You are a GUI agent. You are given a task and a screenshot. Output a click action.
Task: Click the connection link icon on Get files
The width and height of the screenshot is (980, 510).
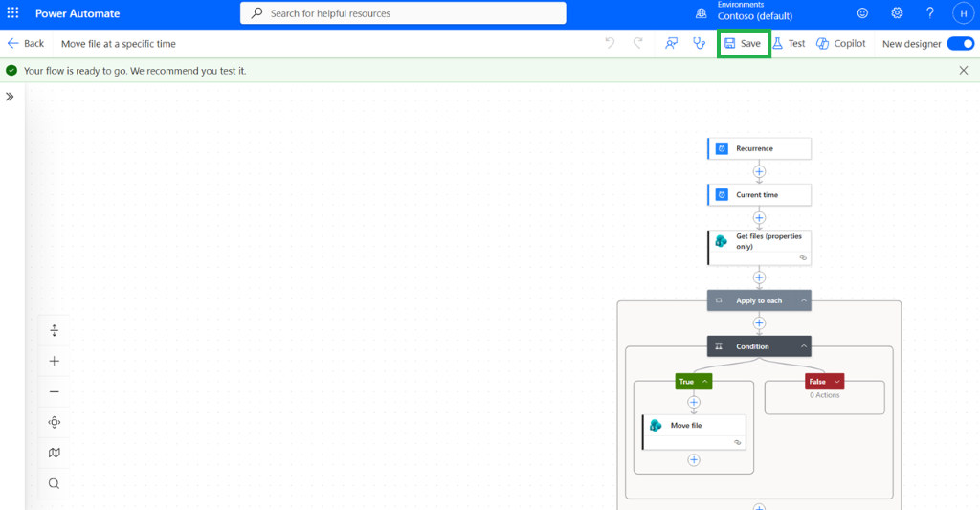803,258
